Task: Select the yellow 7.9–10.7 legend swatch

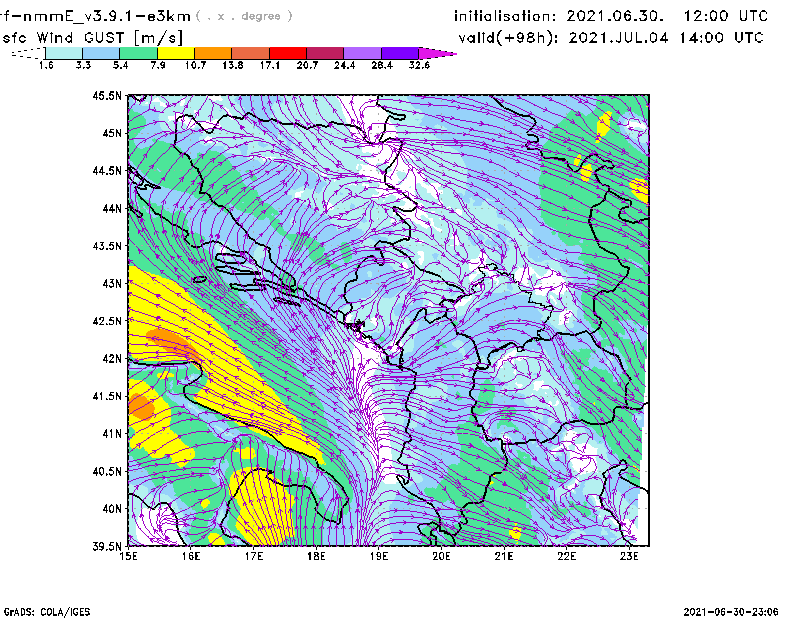Action: pos(176,53)
